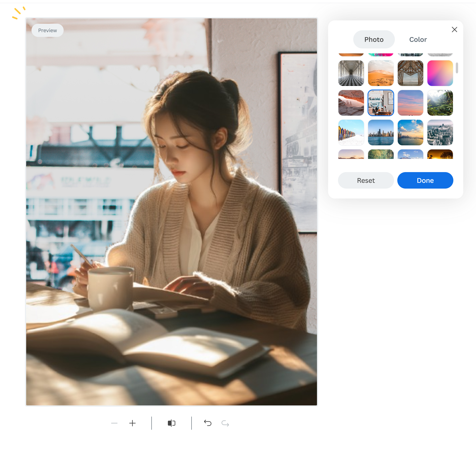Pick the selected cafe interior thumbnail
476x452 pixels.
[380, 103]
